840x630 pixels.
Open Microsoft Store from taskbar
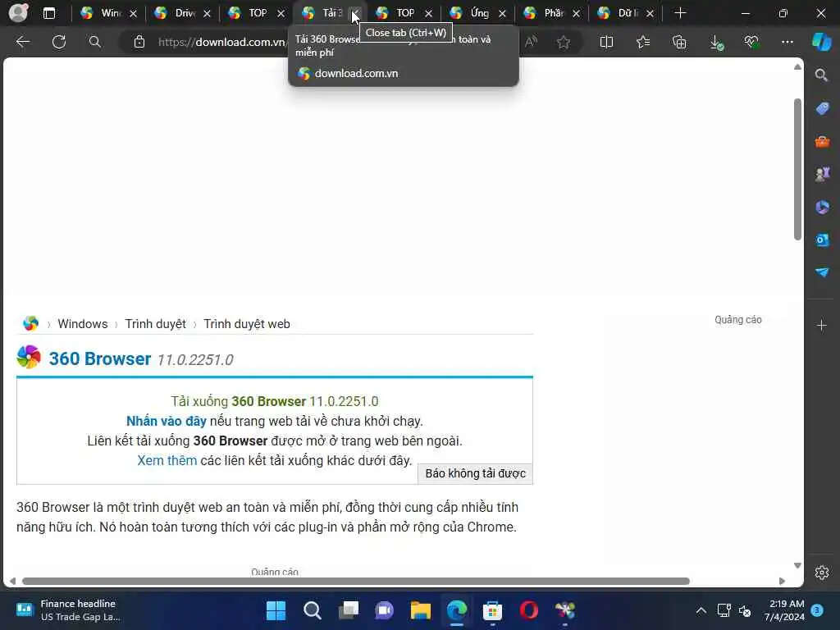(492, 610)
